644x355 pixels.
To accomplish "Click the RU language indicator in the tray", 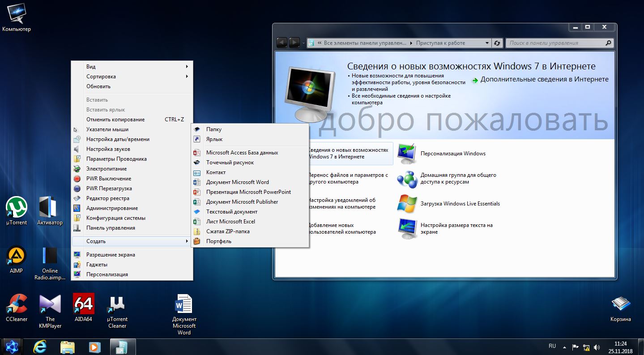I will click(x=552, y=346).
